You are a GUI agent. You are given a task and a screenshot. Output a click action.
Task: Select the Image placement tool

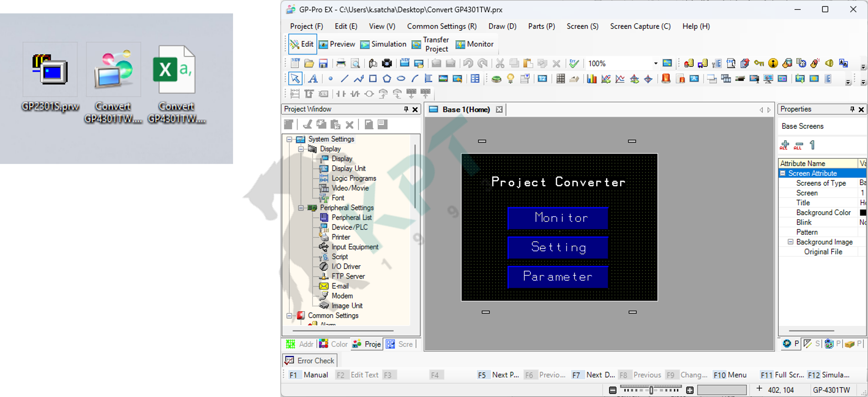[x=443, y=79]
